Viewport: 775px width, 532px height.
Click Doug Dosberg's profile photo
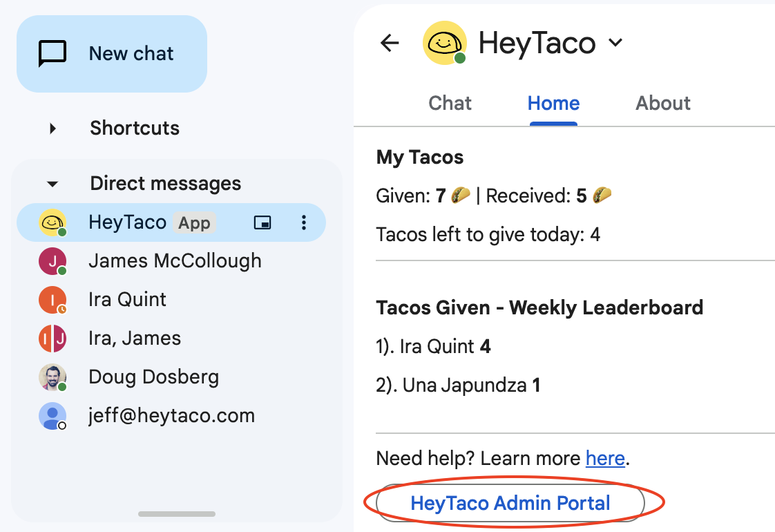click(52, 377)
